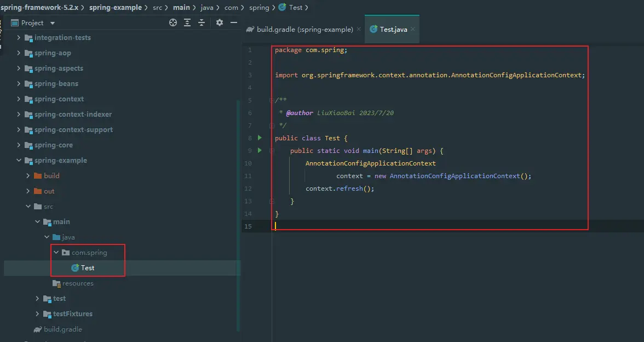Select the build.gradle file in project tree
The width and height of the screenshot is (644, 342).
62,329
